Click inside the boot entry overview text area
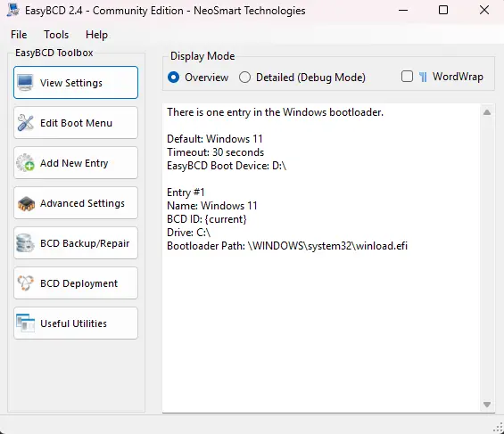 [x=321, y=258]
